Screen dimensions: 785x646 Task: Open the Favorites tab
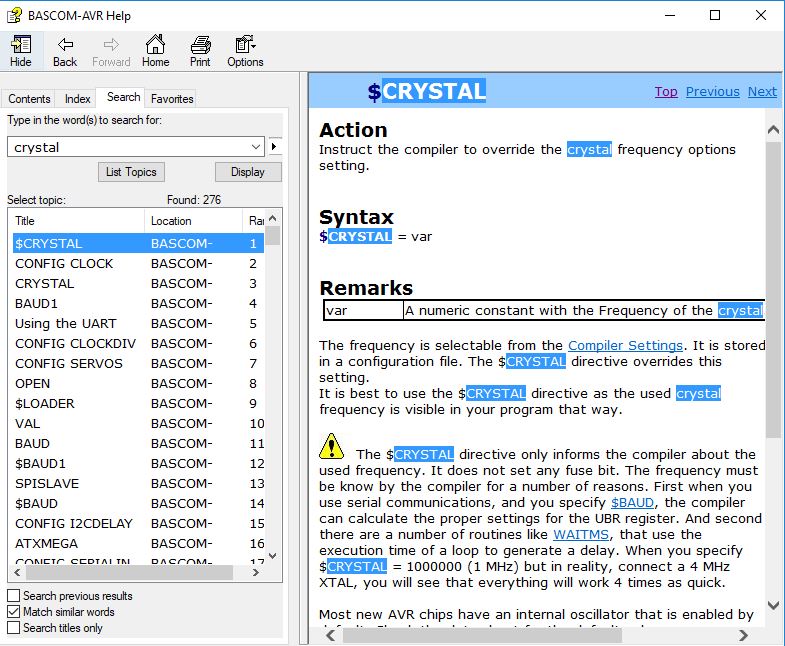coord(172,99)
